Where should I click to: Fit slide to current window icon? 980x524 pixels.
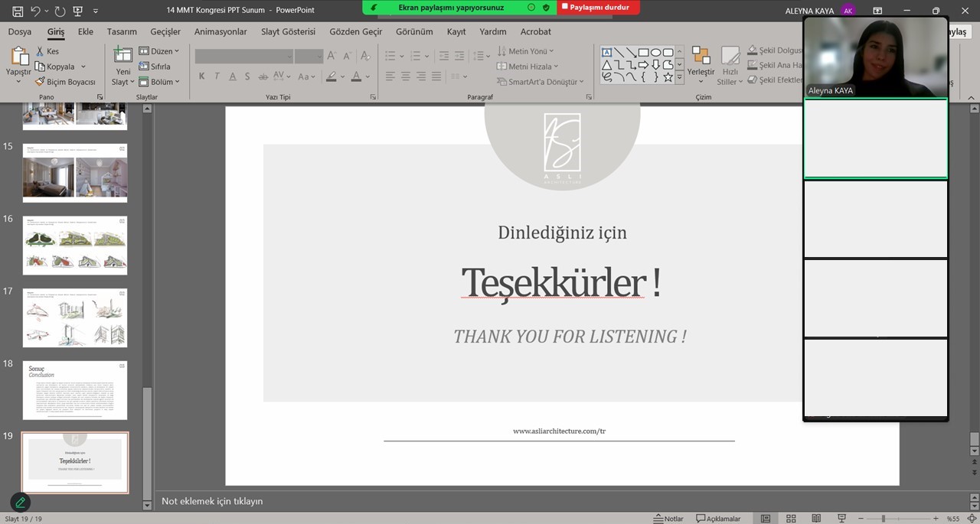coord(972,519)
